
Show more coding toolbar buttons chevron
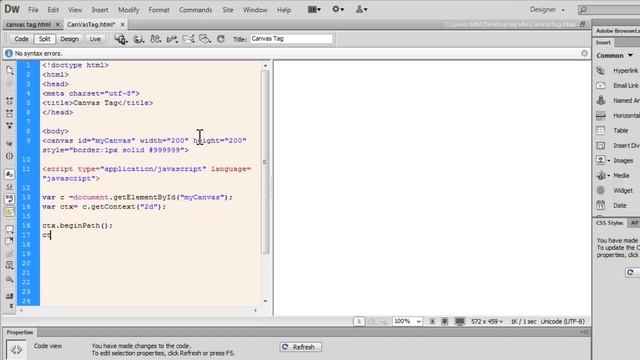[11, 306]
